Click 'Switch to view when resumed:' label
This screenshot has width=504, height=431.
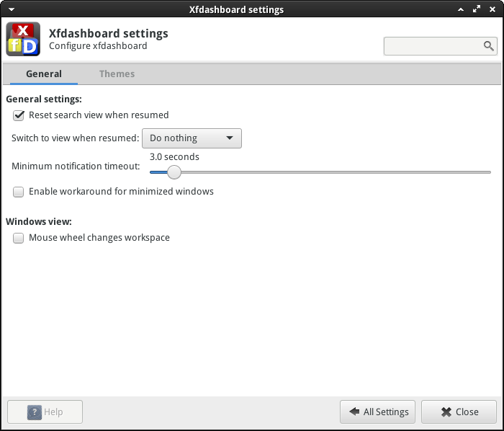(75, 138)
